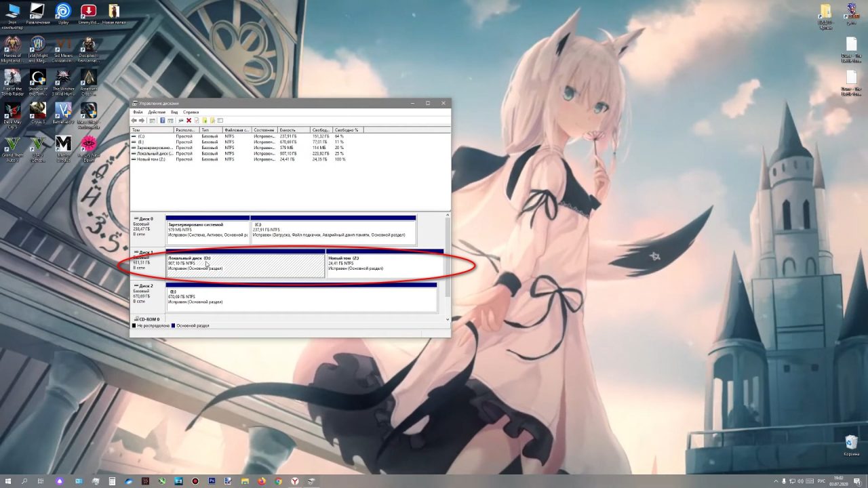Open the Uplay desktop shortcut

[x=63, y=12]
